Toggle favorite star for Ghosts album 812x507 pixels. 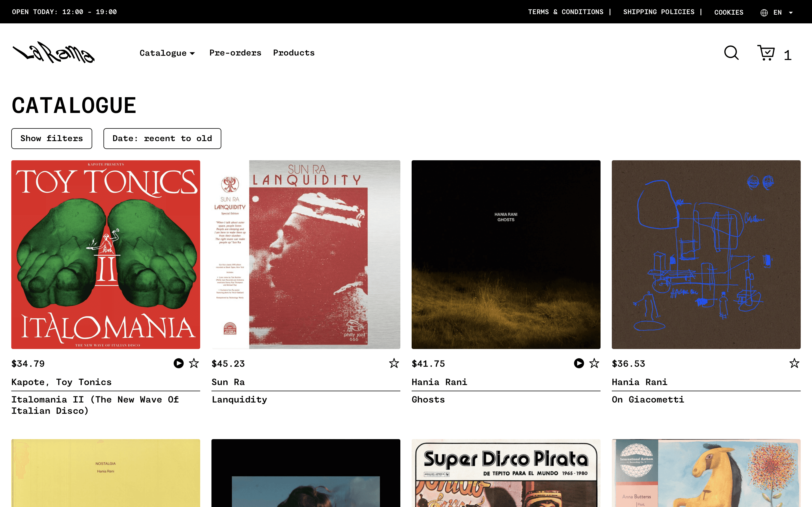tap(594, 363)
